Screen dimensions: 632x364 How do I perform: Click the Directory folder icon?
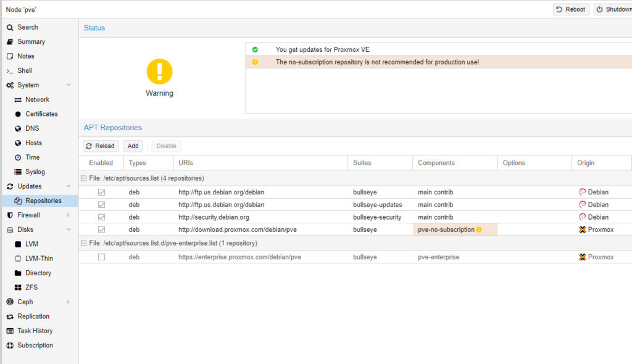[18, 273]
